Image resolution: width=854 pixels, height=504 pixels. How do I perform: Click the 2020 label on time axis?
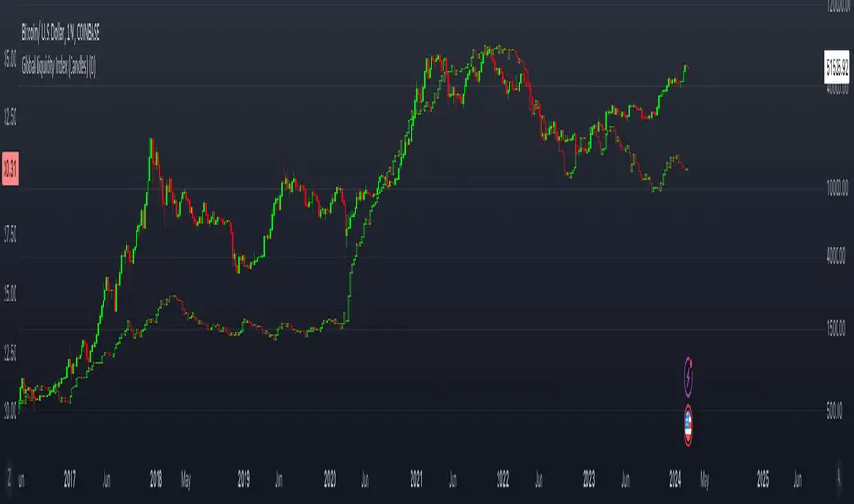coord(331,477)
